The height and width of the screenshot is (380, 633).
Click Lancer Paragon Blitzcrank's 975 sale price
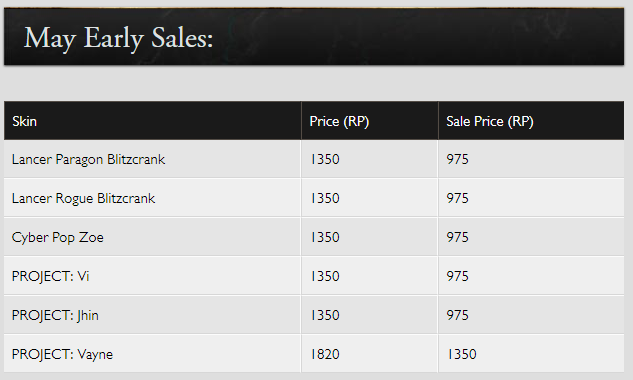click(457, 159)
